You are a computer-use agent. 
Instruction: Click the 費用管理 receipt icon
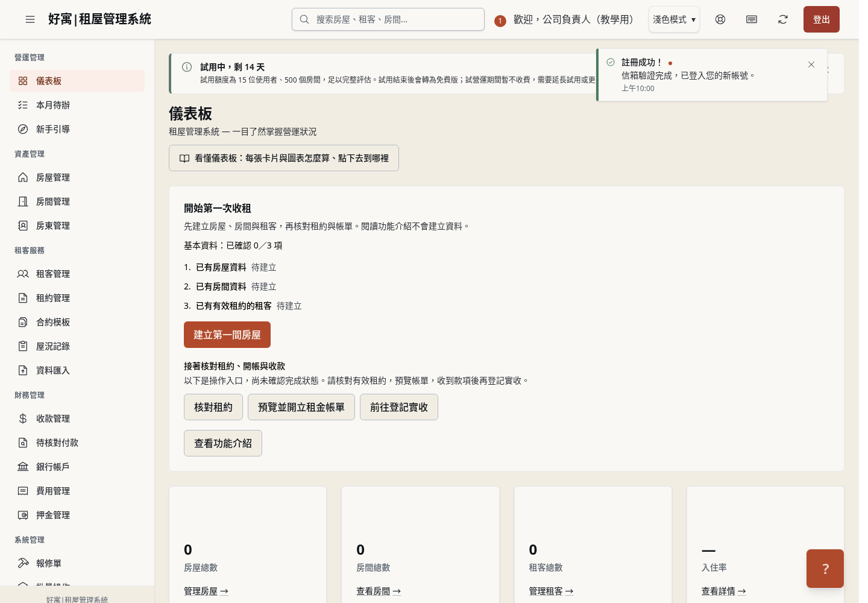[x=23, y=491]
